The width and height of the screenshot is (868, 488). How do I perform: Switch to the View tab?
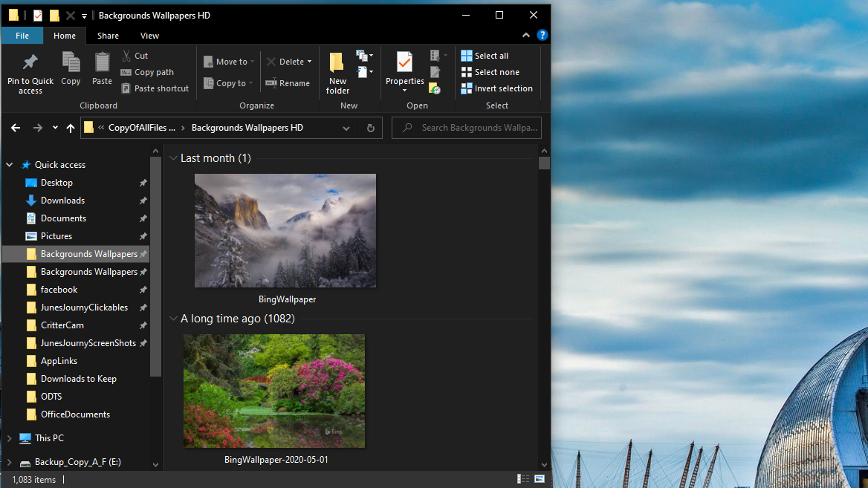point(149,36)
